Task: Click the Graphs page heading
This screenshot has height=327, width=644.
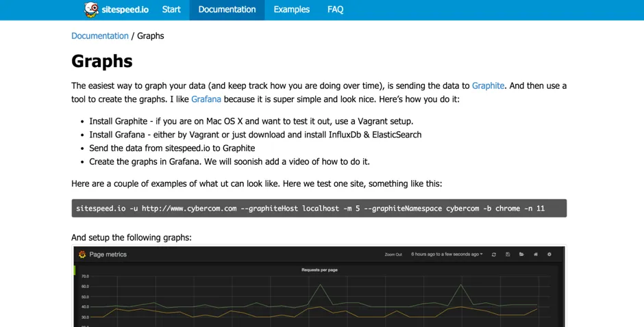Action: pyautogui.click(x=102, y=61)
